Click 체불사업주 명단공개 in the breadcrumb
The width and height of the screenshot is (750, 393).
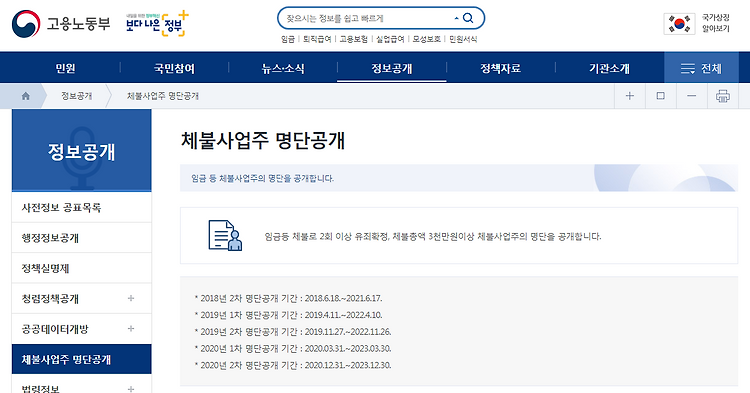[x=163, y=96]
